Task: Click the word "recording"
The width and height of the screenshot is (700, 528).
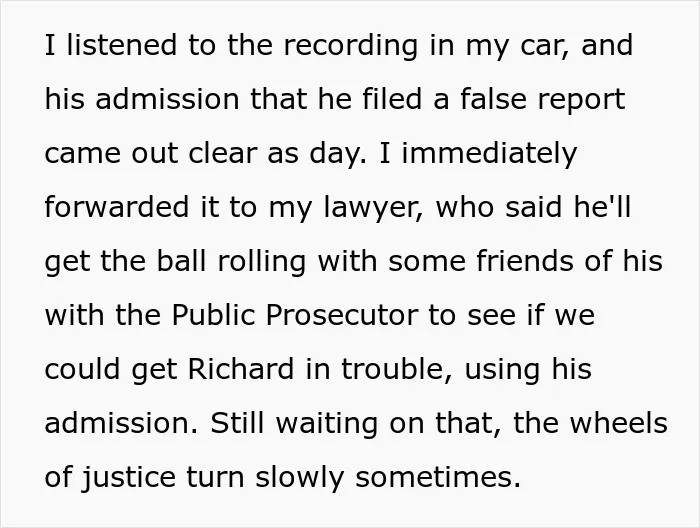Action: click(x=351, y=47)
